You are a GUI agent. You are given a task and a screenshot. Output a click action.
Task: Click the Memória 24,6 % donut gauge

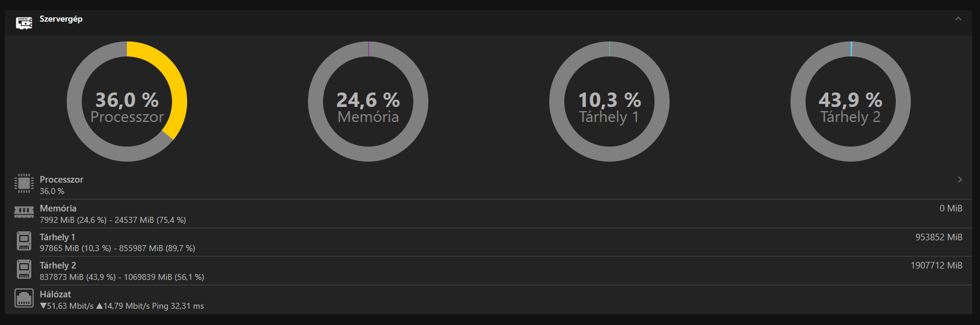368,102
